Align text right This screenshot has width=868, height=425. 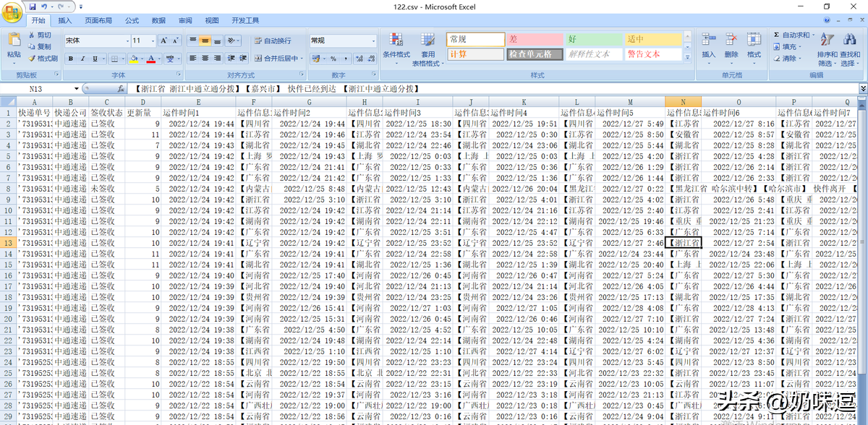pyautogui.click(x=217, y=59)
